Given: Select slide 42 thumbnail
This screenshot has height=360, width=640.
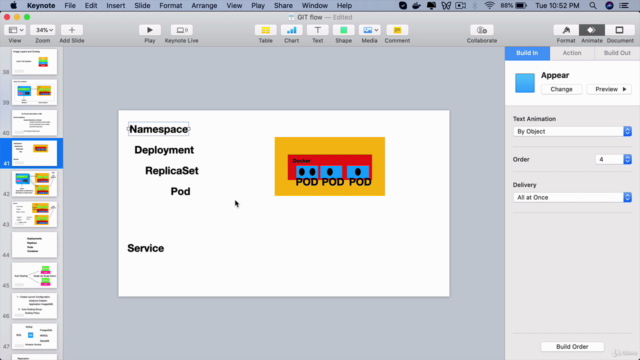Looking at the screenshot, I should click(x=34, y=184).
